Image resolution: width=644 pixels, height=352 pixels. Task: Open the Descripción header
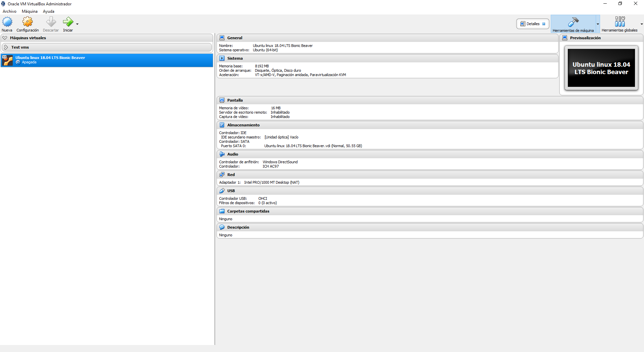click(x=238, y=227)
